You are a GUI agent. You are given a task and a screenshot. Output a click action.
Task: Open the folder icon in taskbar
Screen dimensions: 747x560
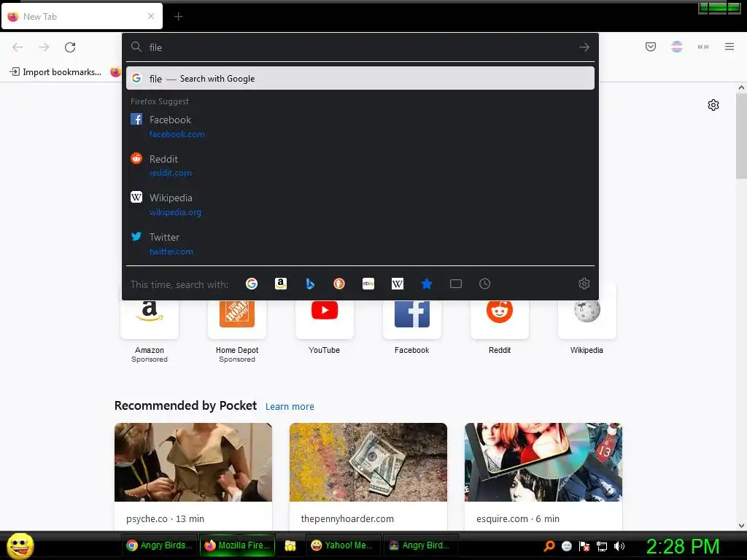(290, 545)
